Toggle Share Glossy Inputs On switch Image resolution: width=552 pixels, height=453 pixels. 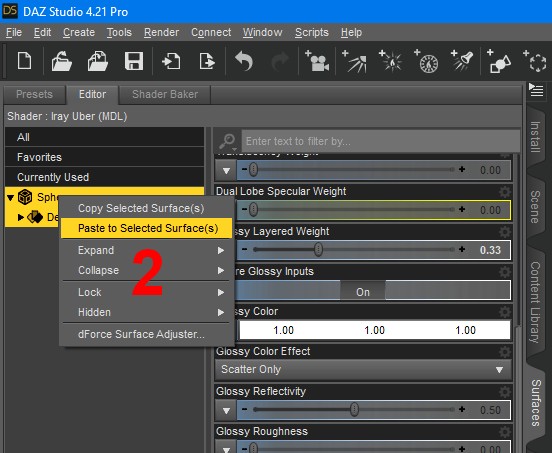tap(363, 292)
